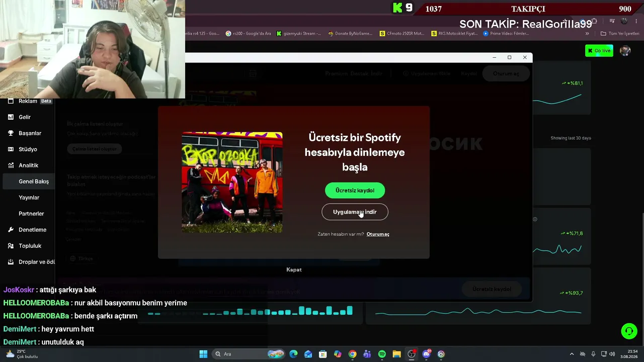Open the Google'da Ara bookmark
Screen dimensions: 644x362
tap(248, 34)
